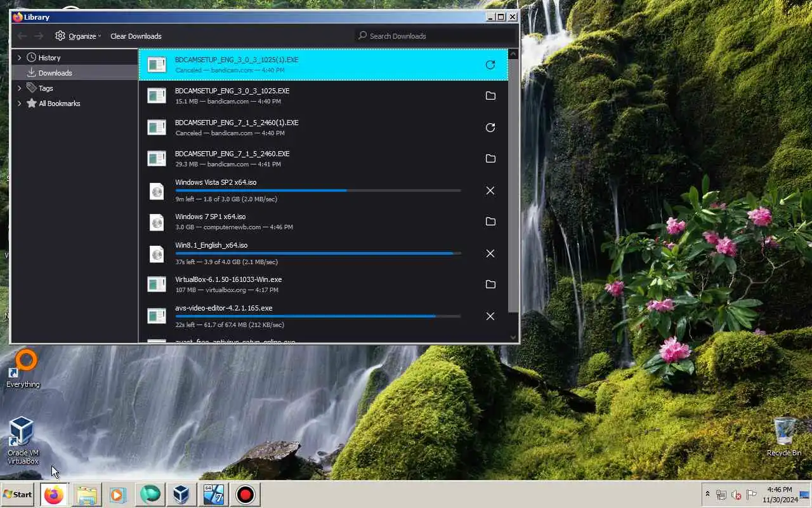Click the volume tray icon with red mark

[737, 495]
